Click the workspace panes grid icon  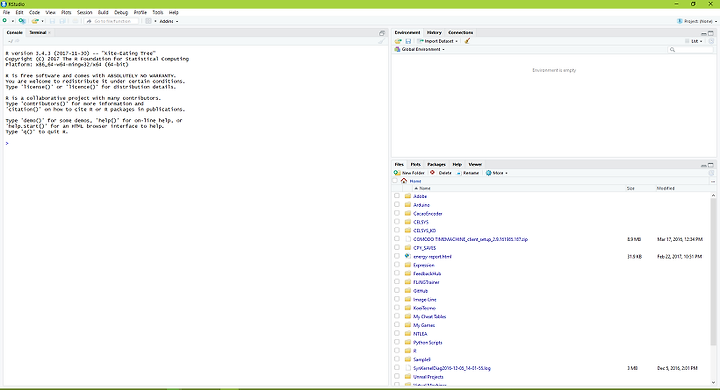tap(148, 21)
